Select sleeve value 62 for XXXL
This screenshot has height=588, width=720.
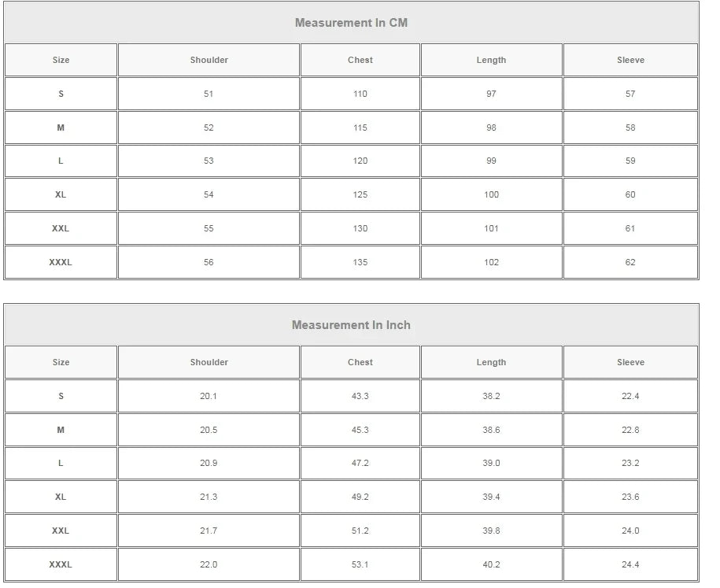(x=630, y=262)
